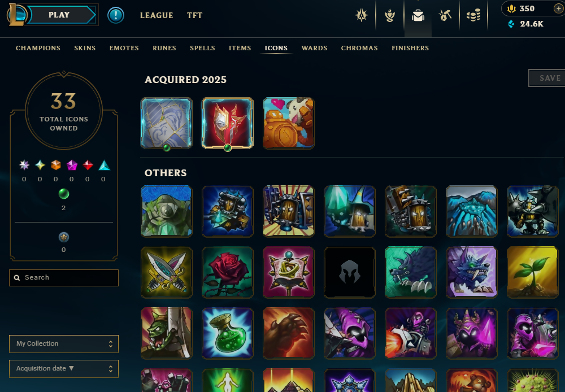Viewport: 565px width, 392px height.
Task: Switch to the Skins tab
Action: coord(85,48)
